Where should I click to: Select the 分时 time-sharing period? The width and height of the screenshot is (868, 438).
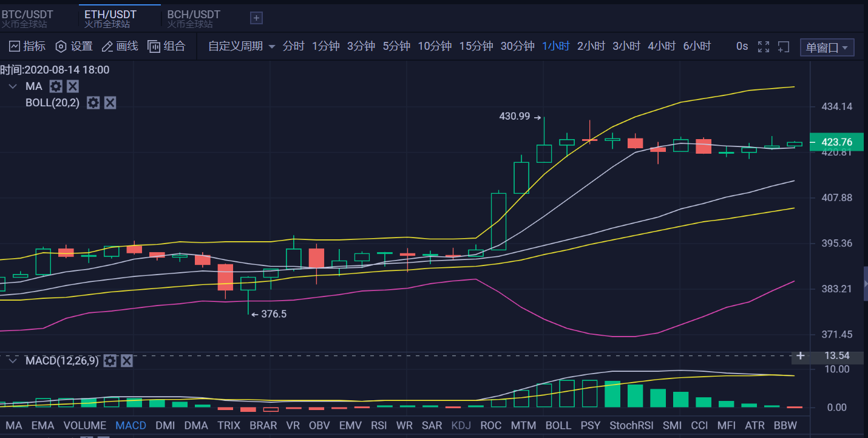click(293, 46)
